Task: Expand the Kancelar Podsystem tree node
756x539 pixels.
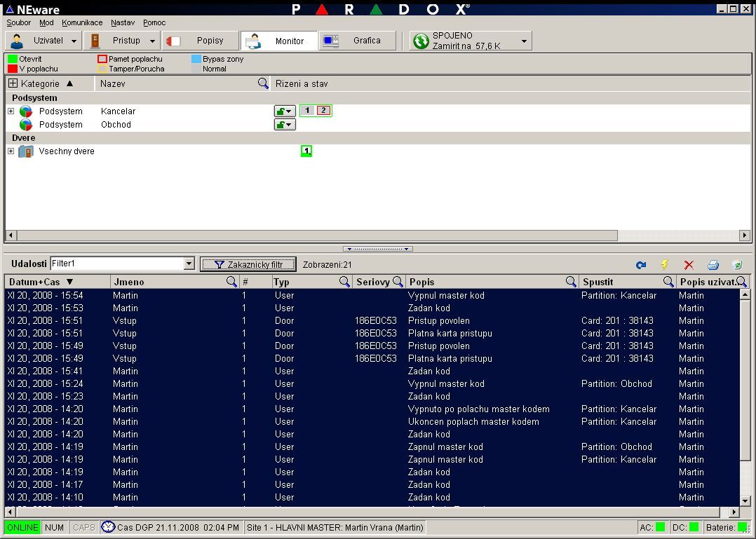Action: [x=11, y=111]
